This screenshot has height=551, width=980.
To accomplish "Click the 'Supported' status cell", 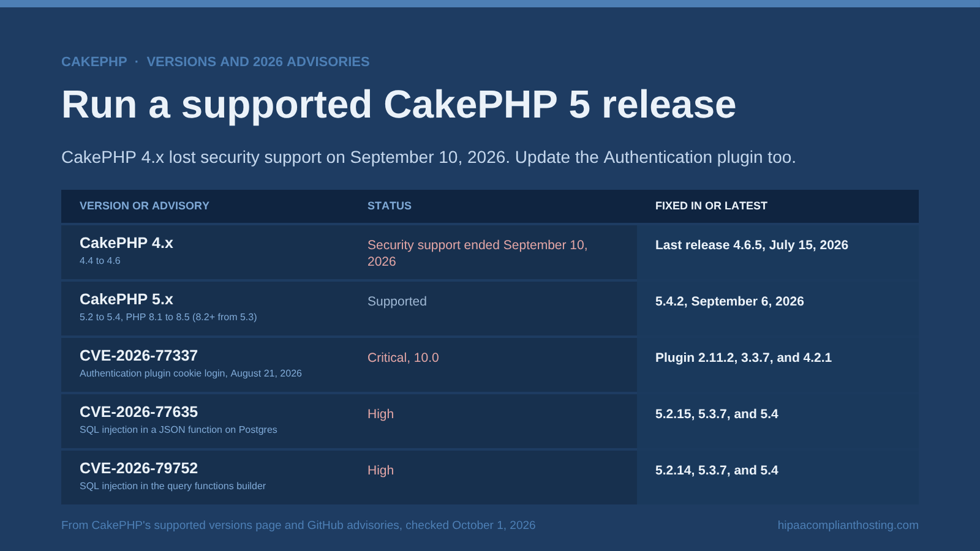I will tap(397, 301).
